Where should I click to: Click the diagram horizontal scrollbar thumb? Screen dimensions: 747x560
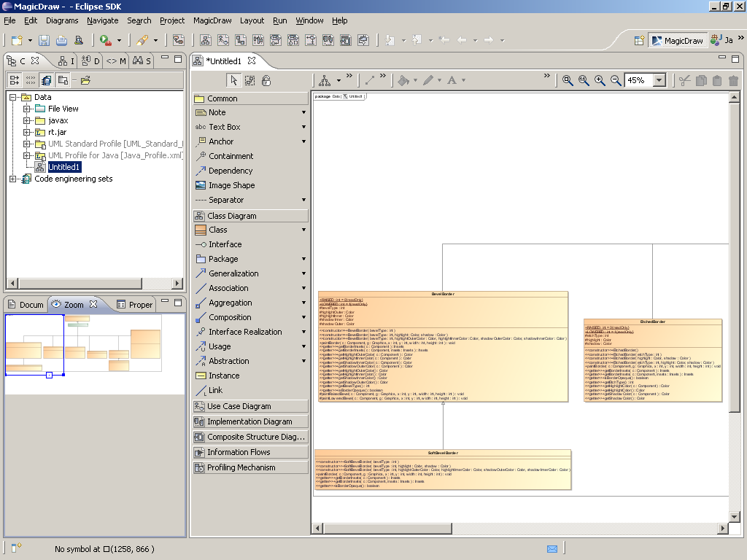387,528
